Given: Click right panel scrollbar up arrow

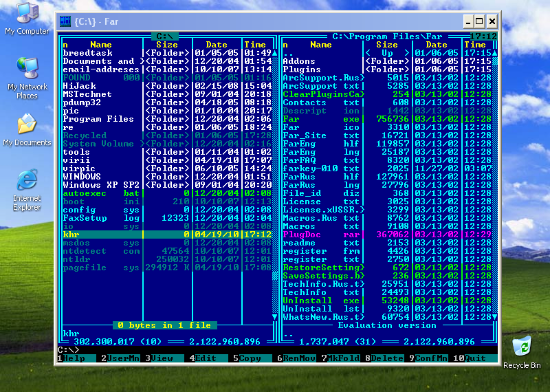Looking at the screenshot, I should 494,53.
